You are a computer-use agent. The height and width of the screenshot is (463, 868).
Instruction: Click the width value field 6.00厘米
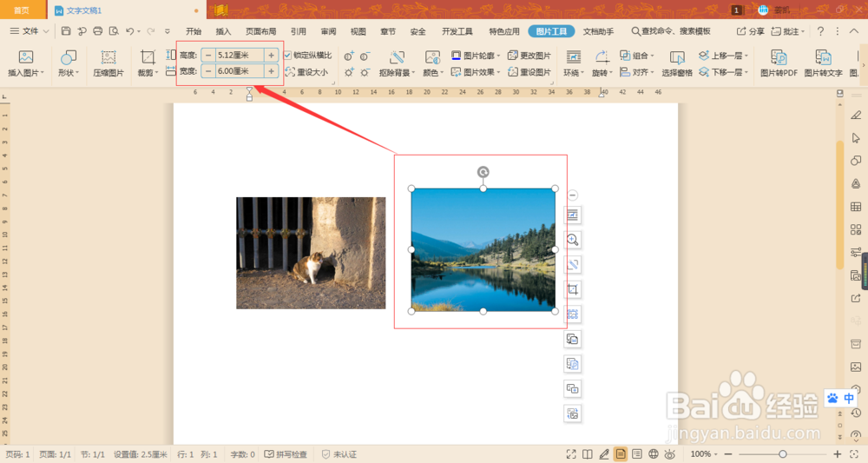[x=240, y=71]
